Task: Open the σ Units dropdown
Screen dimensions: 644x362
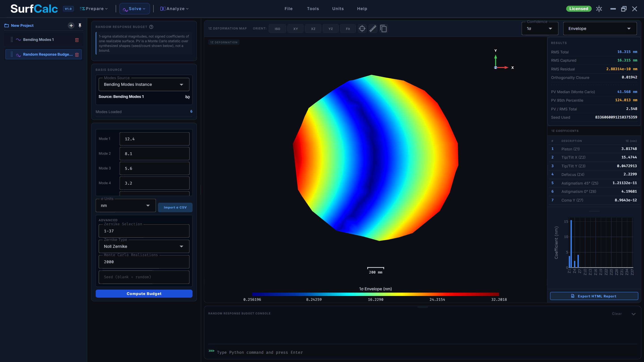Action: point(126,205)
